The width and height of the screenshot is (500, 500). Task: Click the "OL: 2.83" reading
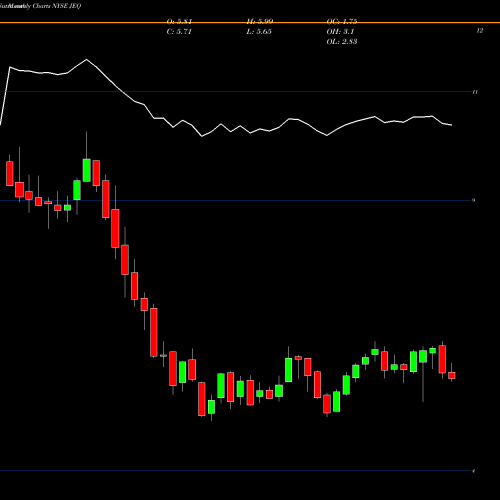[342, 42]
